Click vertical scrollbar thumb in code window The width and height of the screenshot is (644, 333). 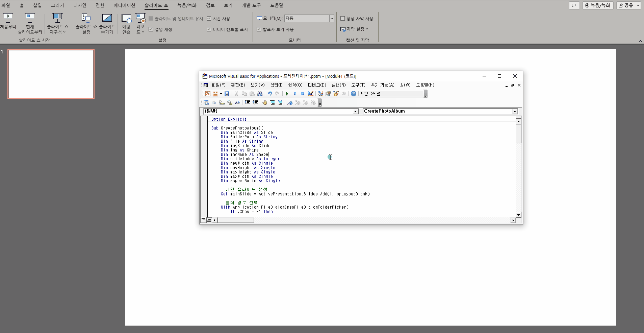click(518, 134)
